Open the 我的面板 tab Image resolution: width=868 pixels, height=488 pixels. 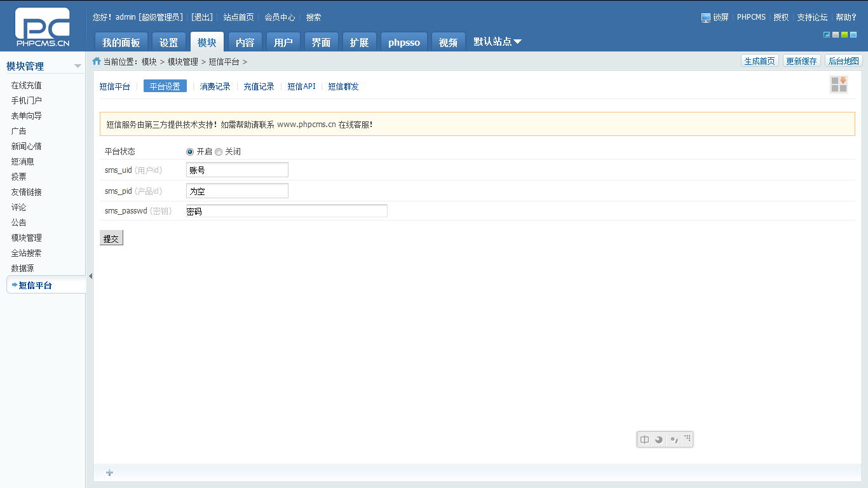click(x=121, y=42)
